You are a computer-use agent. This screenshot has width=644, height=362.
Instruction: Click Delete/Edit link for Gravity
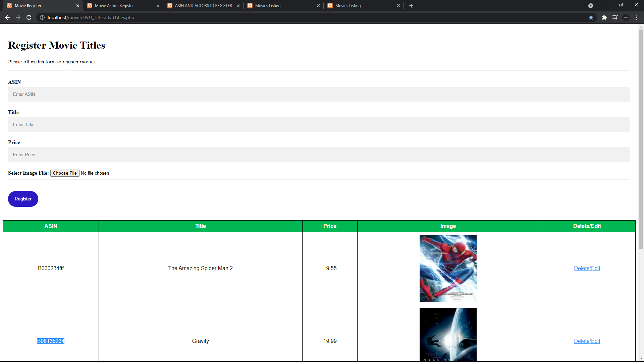point(587,341)
